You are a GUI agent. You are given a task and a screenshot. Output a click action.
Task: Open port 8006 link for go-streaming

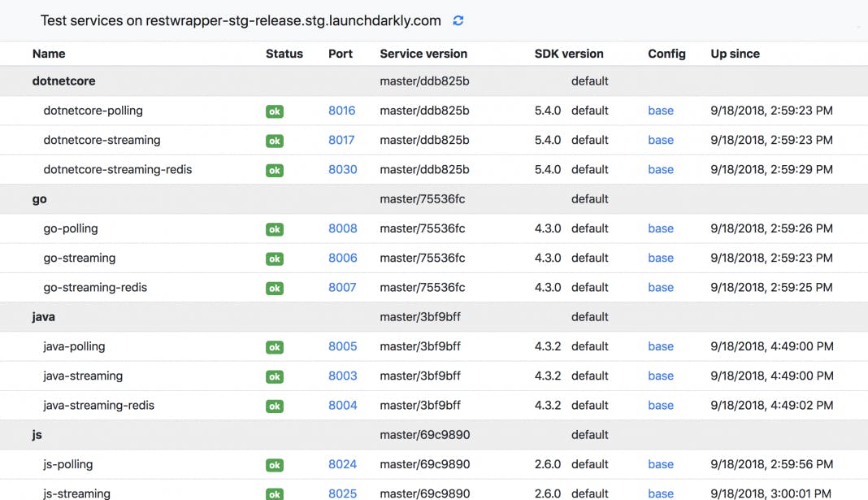pyautogui.click(x=342, y=258)
